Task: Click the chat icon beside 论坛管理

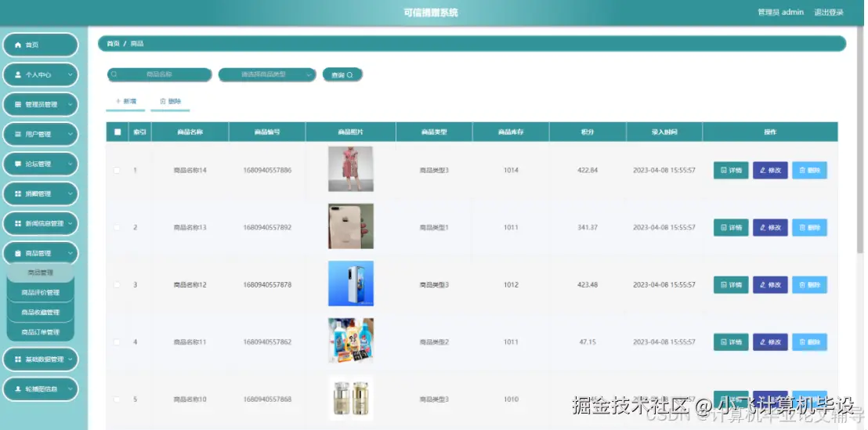Action: (x=18, y=164)
